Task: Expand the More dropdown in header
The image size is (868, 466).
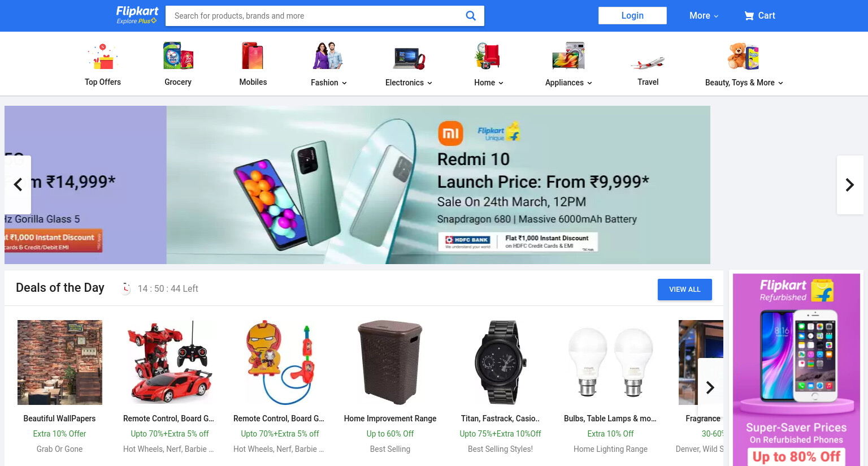Action: pyautogui.click(x=704, y=16)
